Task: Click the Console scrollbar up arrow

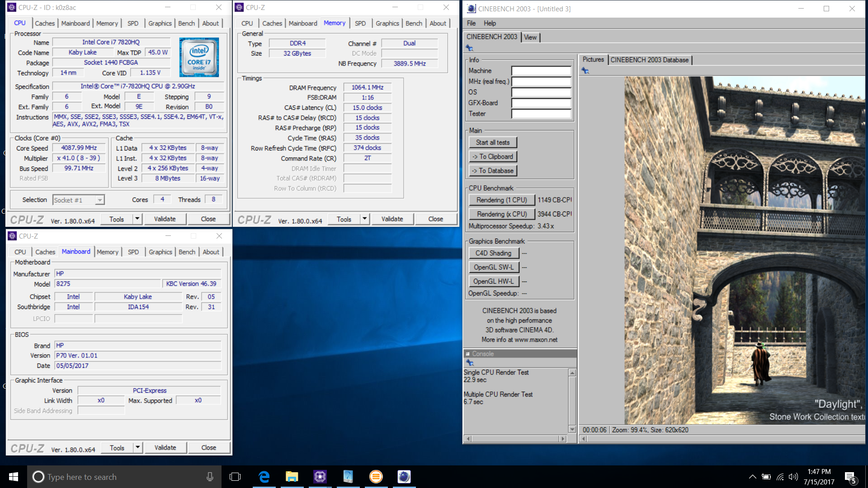Action: pyautogui.click(x=572, y=373)
